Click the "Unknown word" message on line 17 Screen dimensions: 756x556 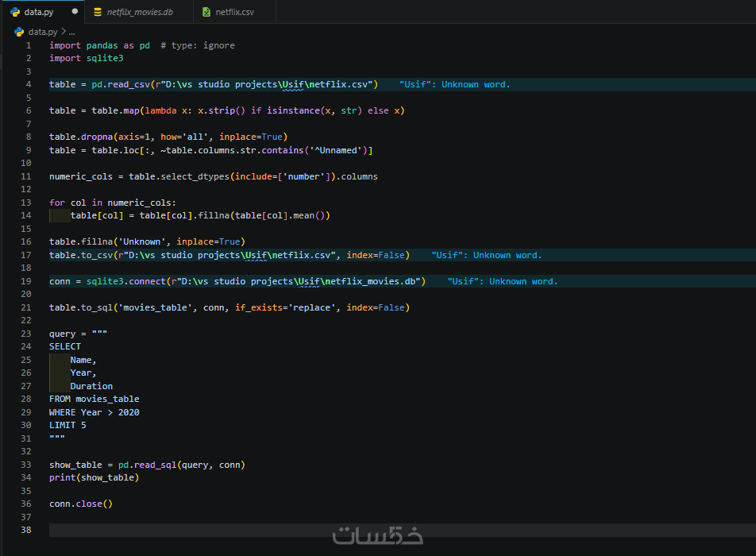(487, 255)
